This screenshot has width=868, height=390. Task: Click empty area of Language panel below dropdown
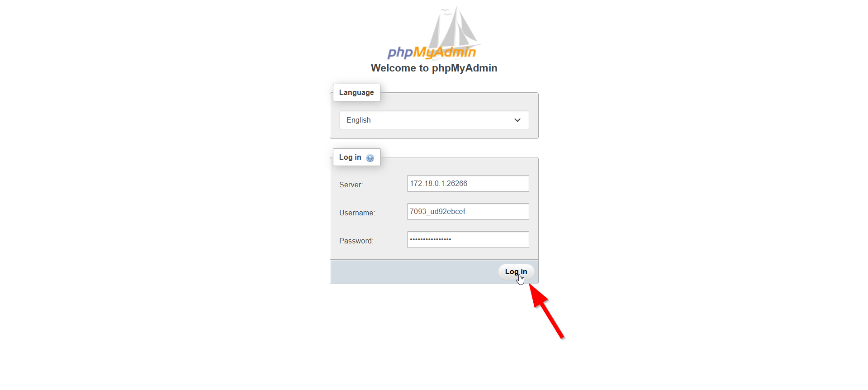coord(434,134)
